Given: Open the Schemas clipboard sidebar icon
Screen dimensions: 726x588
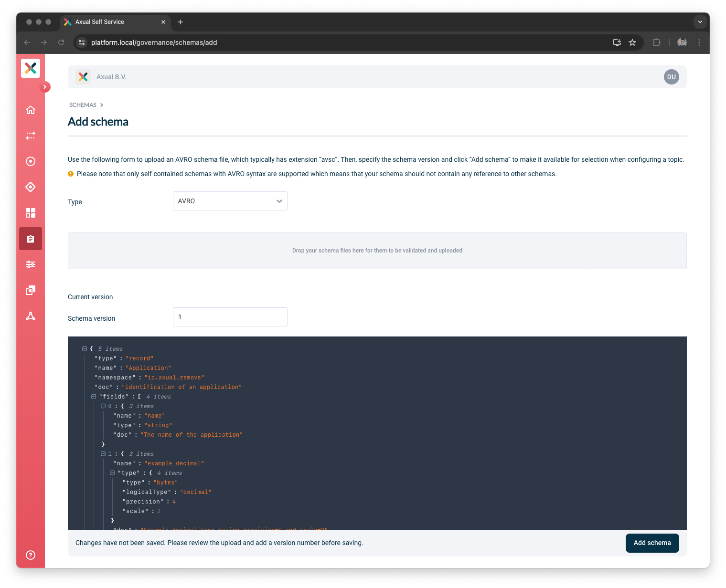Looking at the screenshot, I should pyautogui.click(x=31, y=239).
